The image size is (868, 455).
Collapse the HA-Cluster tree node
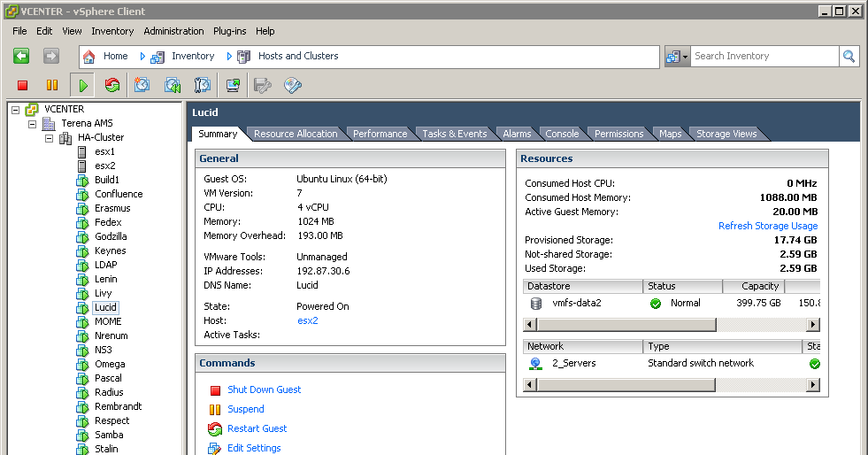click(x=49, y=138)
